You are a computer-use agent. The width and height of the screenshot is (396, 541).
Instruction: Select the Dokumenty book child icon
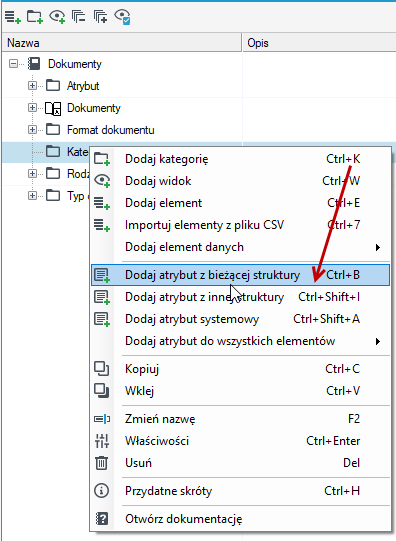pos(53,108)
